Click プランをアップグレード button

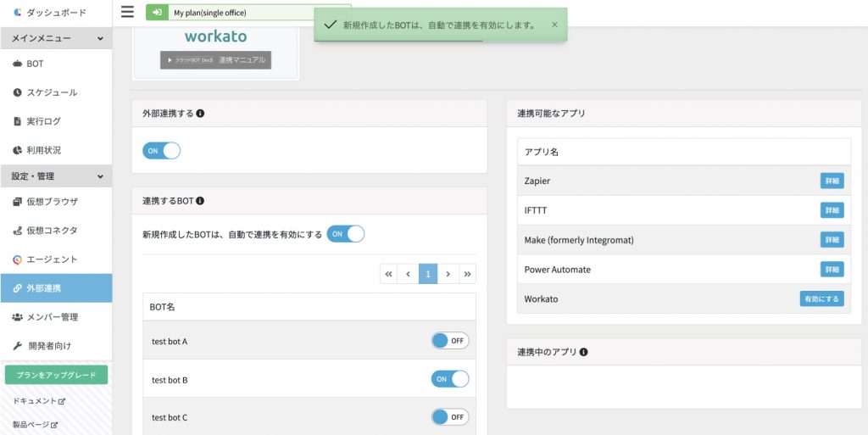(x=56, y=375)
